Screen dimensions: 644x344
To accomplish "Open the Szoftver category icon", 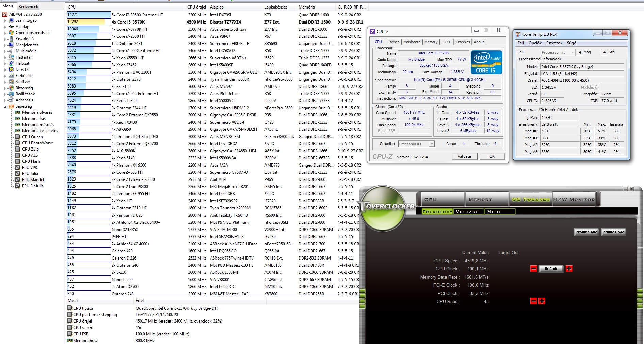I will coord(11,82).
